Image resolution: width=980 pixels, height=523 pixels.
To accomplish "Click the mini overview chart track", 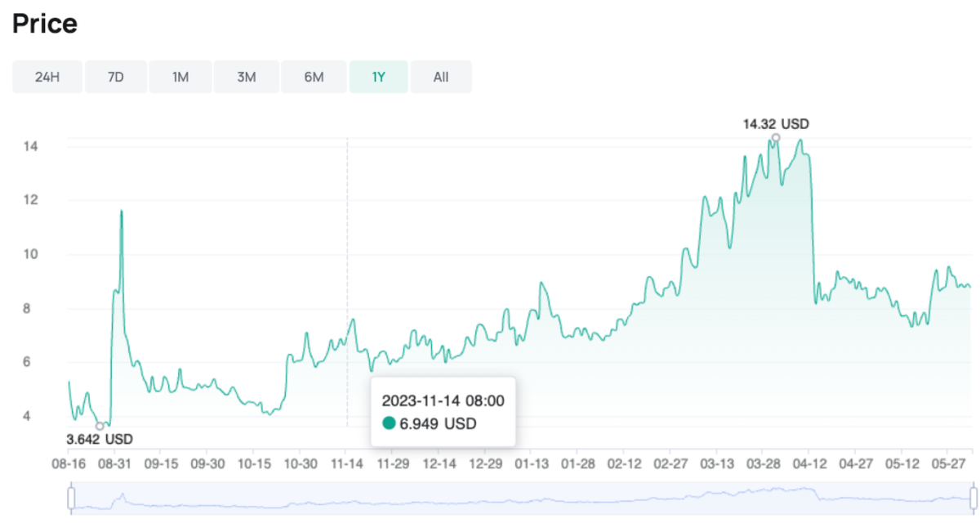I will click(x=523, y=498).
